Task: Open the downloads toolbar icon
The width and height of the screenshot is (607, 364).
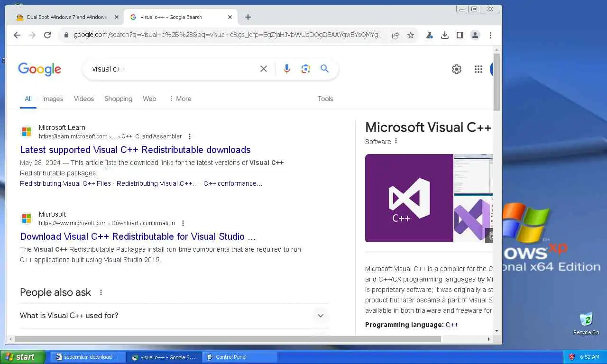Action: pos(445,35)
